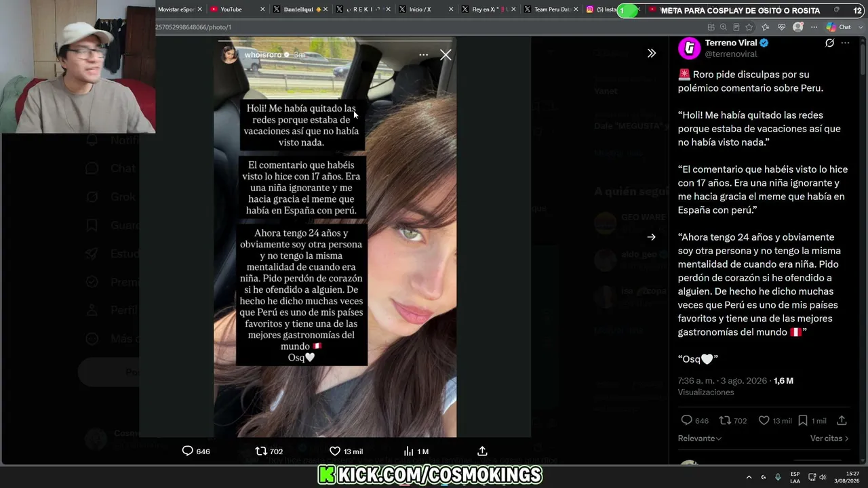Open the story options three-dot menu
This screenshot has width=868, height=488.
click(423, 55)
